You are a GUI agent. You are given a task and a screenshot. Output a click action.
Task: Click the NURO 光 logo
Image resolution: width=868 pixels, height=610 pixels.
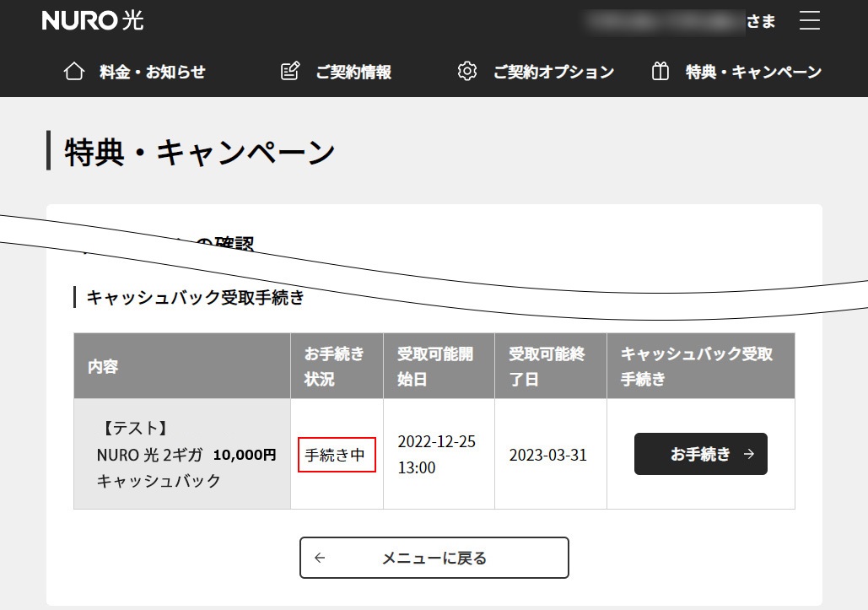92,21
